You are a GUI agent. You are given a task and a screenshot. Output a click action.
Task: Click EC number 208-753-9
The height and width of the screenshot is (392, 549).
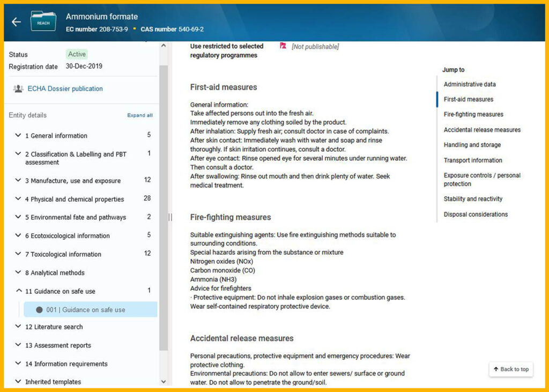pyautogui.click(x=97, y=29)
